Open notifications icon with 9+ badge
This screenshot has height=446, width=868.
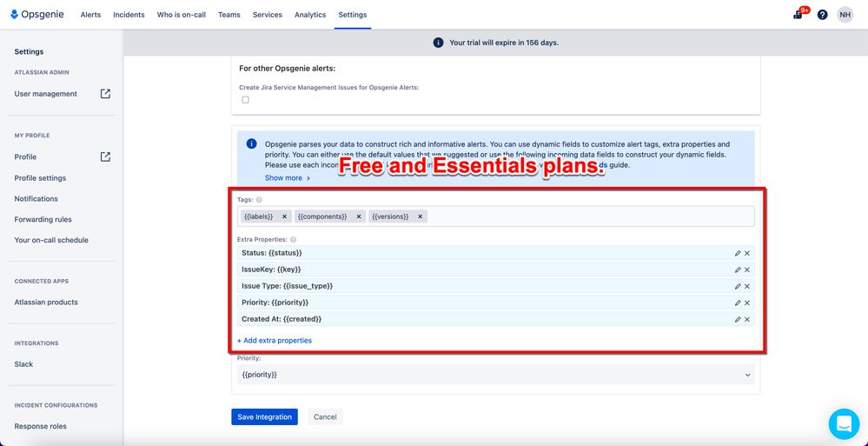coord(798,15)
